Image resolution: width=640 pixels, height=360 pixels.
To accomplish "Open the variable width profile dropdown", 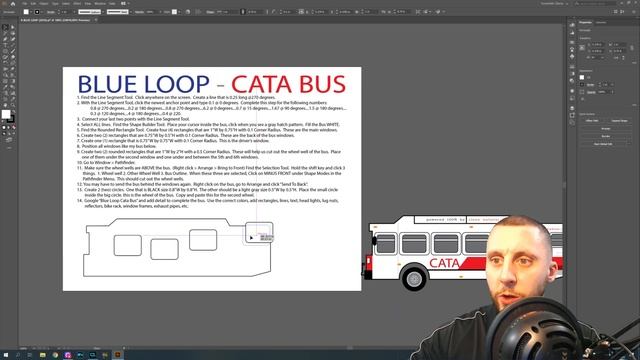I will 103,12.
